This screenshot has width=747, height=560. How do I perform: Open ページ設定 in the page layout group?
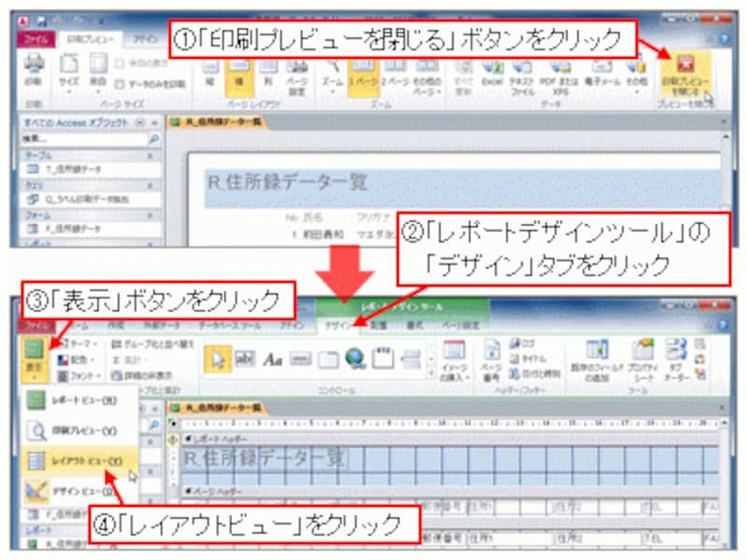point(297,77)
